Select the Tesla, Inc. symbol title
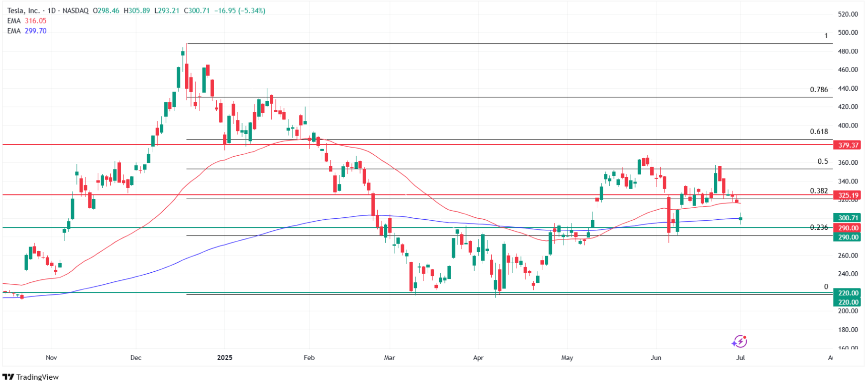The width and height of the screenshot is (868, 385). click(23, 11)
